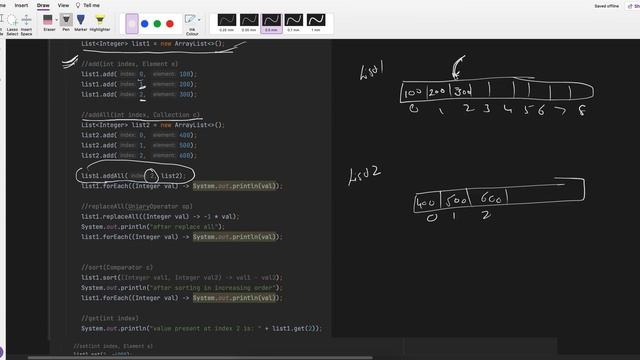Open the Eraser options dropdown arrow
640x360 pixels.
click(56, 20)
